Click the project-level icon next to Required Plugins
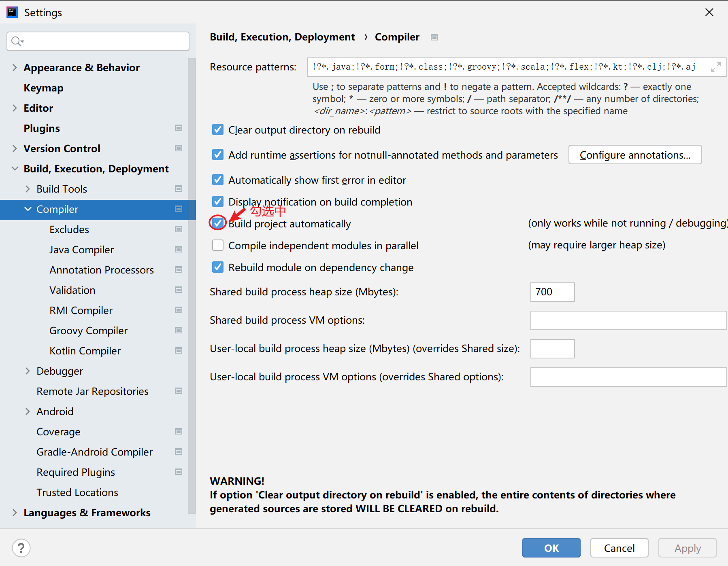The width and height of the screenshot is (728, 566). coord(178,472)
